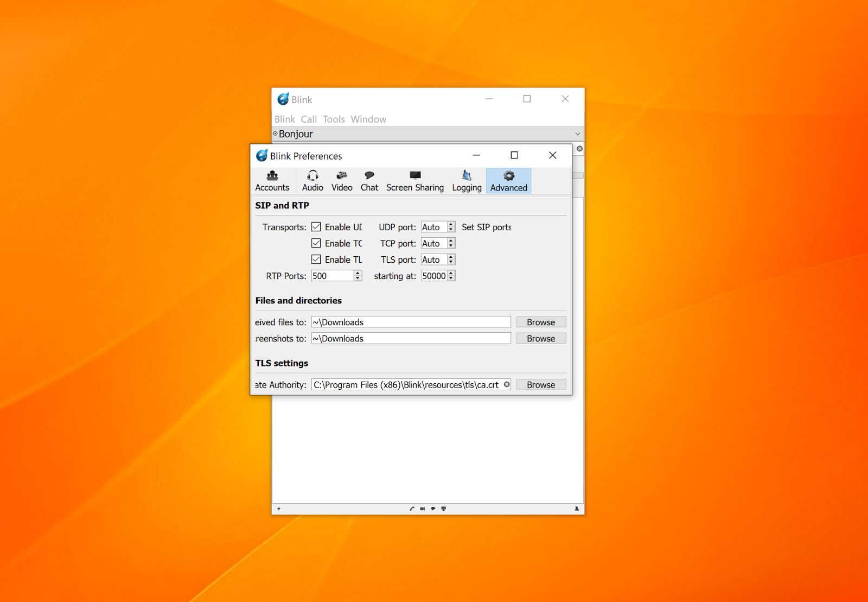
Task: Open the Audio preferences tab
Action: coord(312,181)
